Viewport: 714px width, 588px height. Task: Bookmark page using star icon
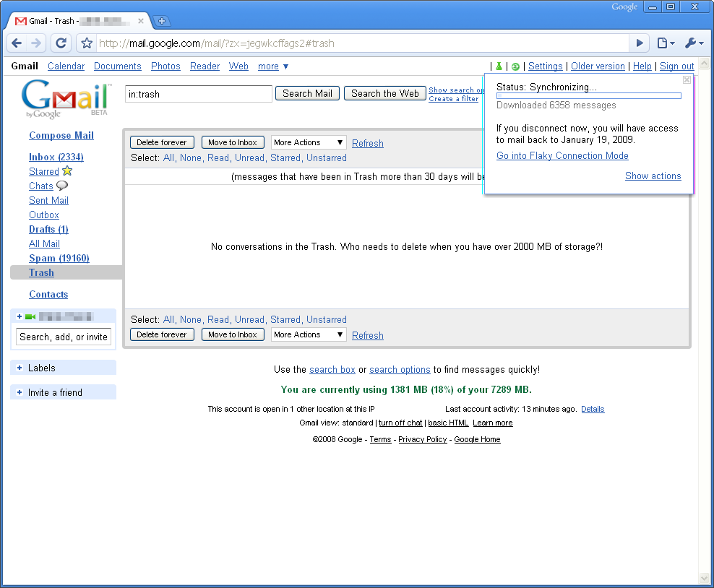click(x=87, y=43)
